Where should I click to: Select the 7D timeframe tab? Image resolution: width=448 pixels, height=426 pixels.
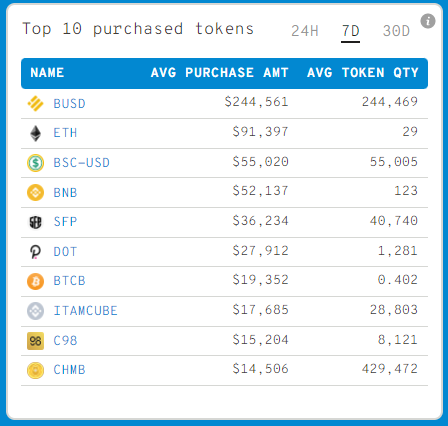point(350,31)
